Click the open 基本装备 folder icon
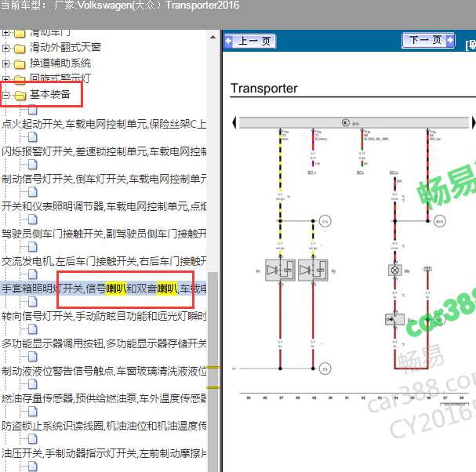The height and width of the screenshot is (472, 476). pyautogui.click(x=20, y=96)
